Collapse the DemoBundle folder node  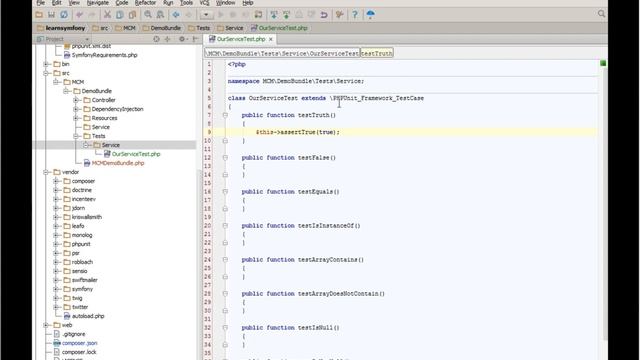tap(66, 91)
